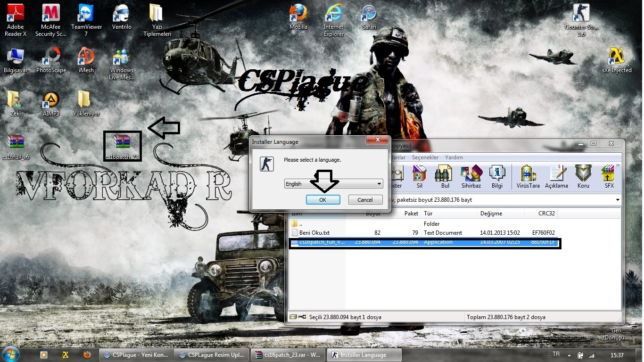
Task: Select the cs16patch_23 archive on desktop
Action: (122, 146)
